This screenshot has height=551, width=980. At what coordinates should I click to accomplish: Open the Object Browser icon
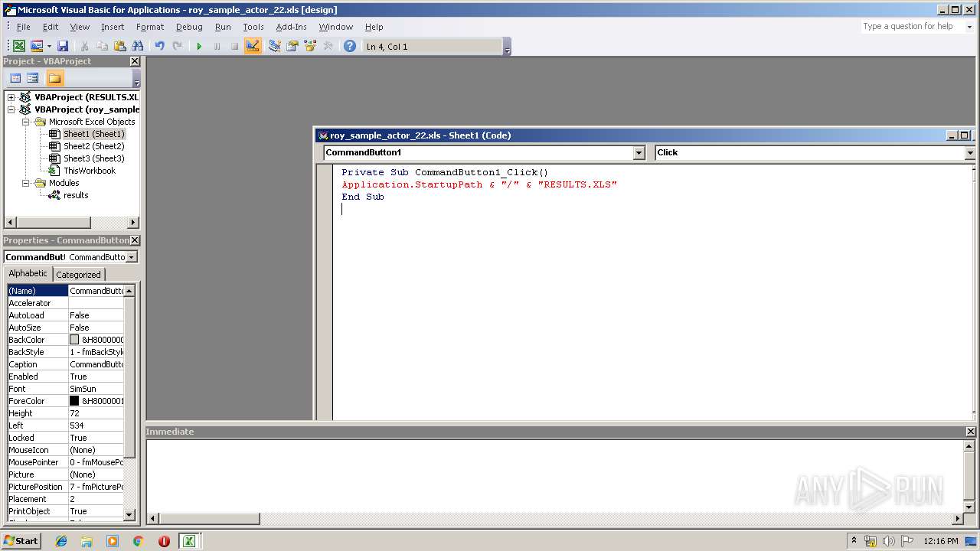pos(310,46)
